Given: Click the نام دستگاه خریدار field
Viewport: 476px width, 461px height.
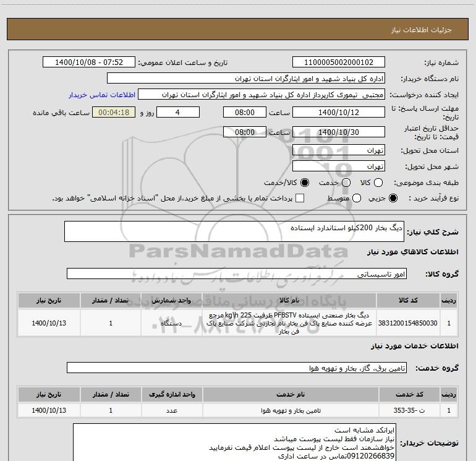Looking at the screenshot, I should pyautogui.click(x=246, y=79).
